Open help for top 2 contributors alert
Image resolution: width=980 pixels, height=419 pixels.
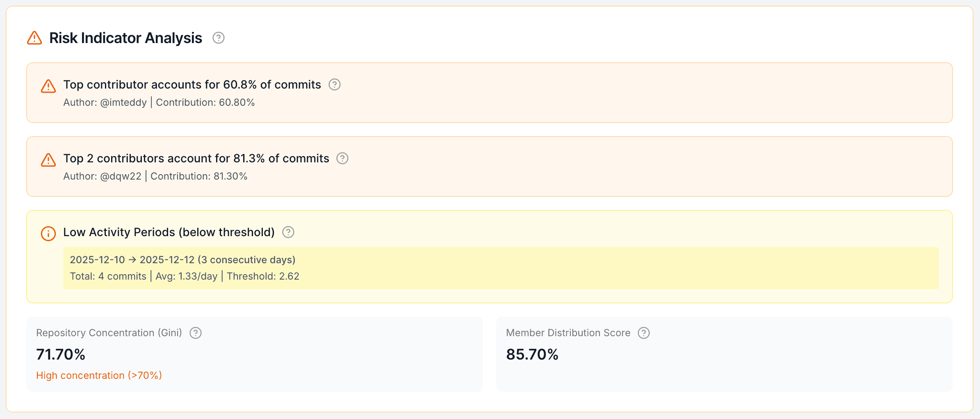(342, 158)
